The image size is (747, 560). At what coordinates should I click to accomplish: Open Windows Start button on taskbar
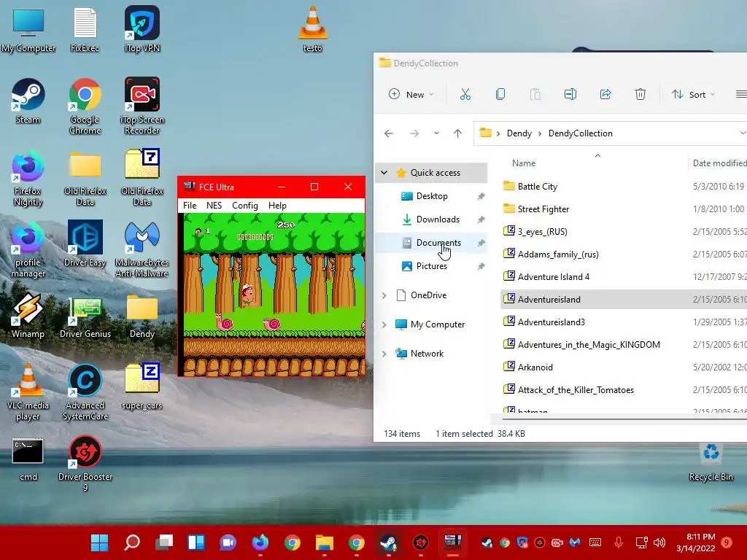(x=99, y=542)
